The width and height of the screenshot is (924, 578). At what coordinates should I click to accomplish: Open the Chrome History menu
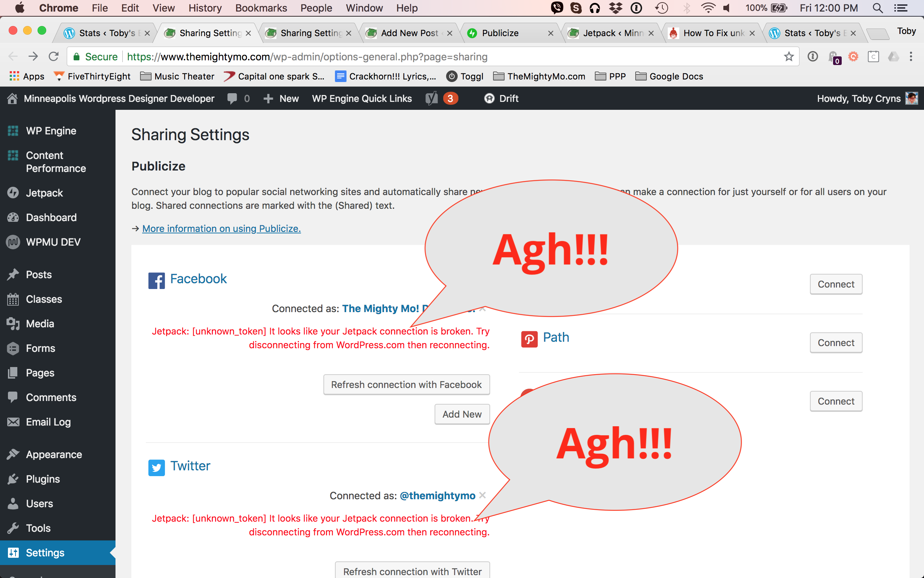click(x=205, y=8)
